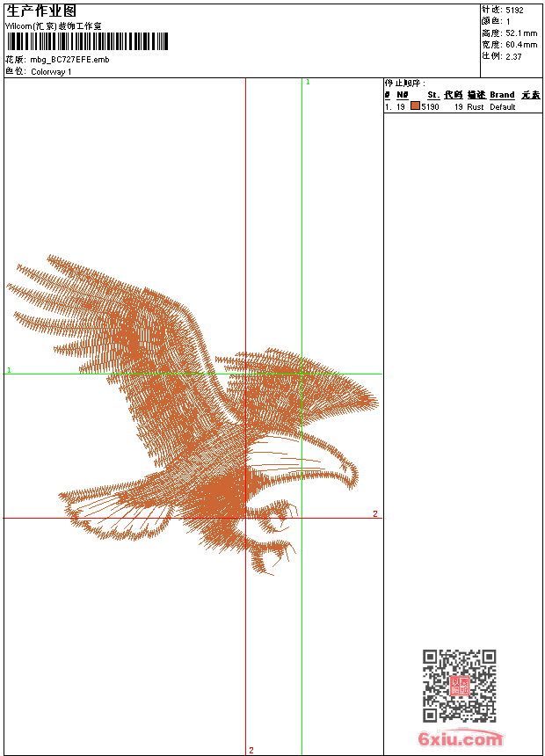Click the Rust color swatch in row 1
This screenshot has width=545, height=756.
(x=415, y=105)
